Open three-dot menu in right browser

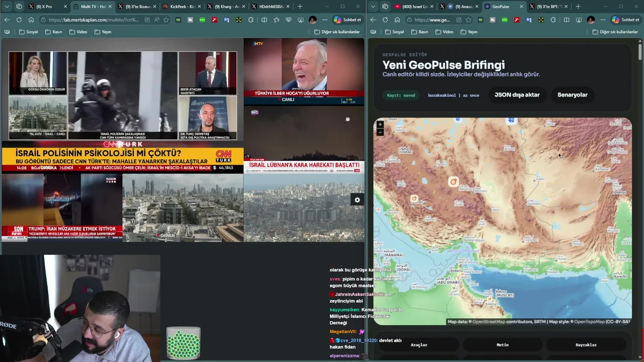pyautogui.click(x=603, y=20)
